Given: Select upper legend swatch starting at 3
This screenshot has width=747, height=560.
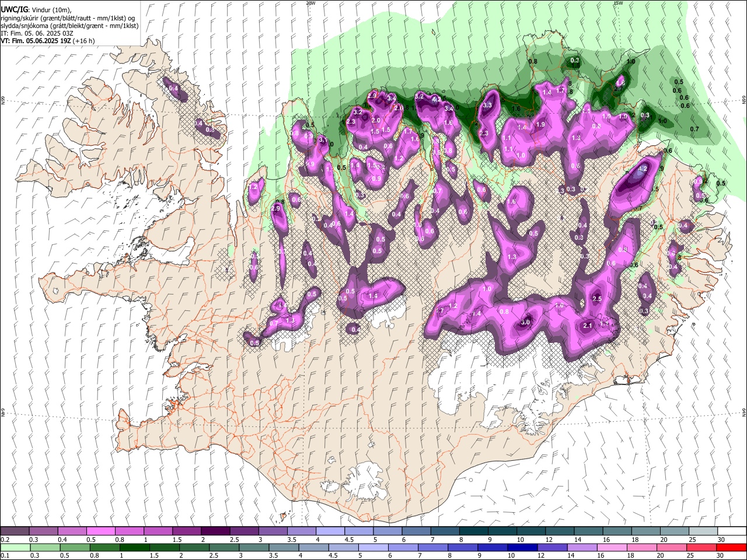Looking at the screenshot, I should coord(272,531).
